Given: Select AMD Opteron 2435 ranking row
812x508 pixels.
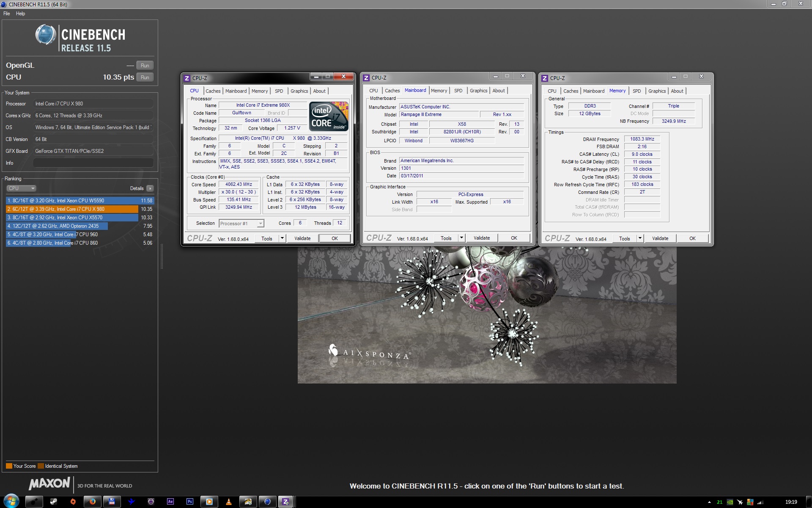Looking at the screenshot, I should click(80, 226).
